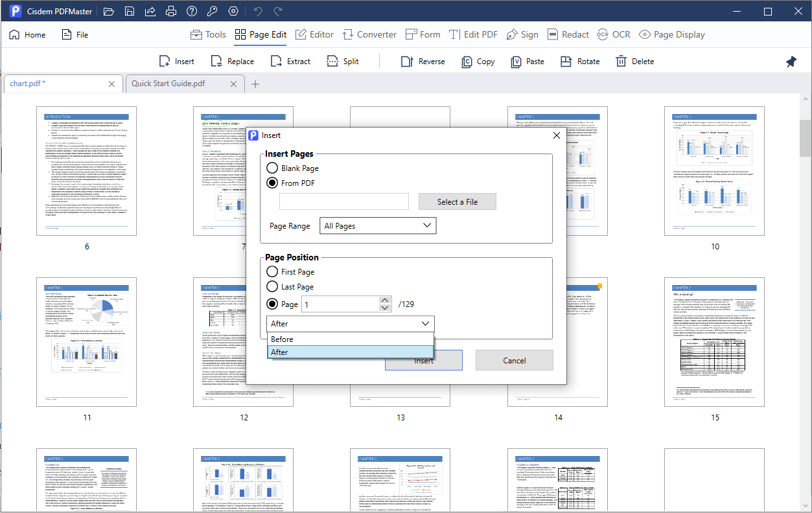The height and width of the screenshot is (513, 812).
Task: Click the Cisdem PDFMaster logo icon
Action: click(16, 12)
